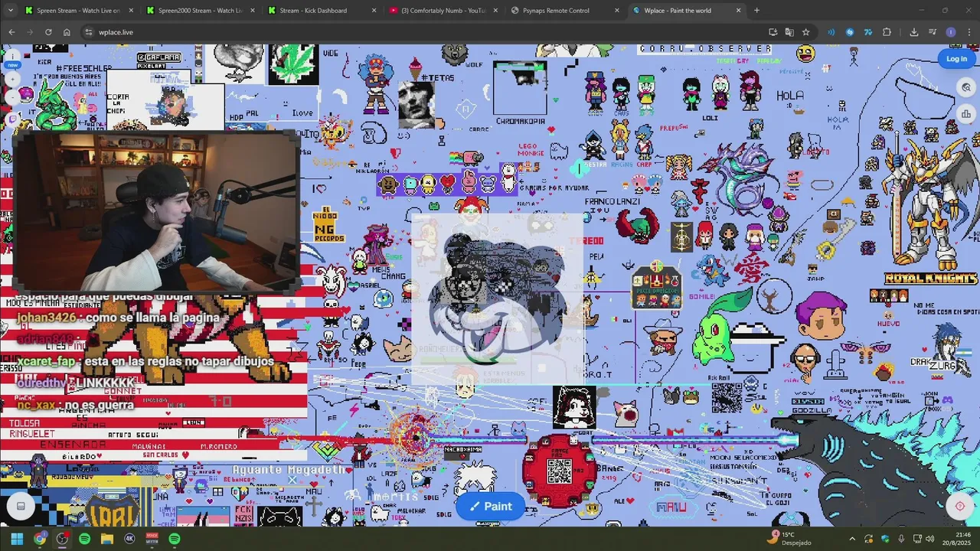Click the QR code in red circle

[x=559, y=471]
